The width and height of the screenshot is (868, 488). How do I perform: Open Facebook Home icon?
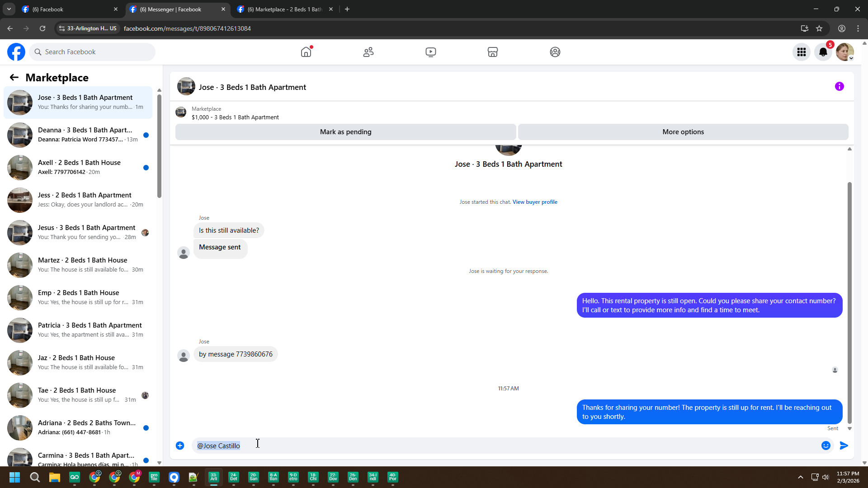click(x=306, y=52)
